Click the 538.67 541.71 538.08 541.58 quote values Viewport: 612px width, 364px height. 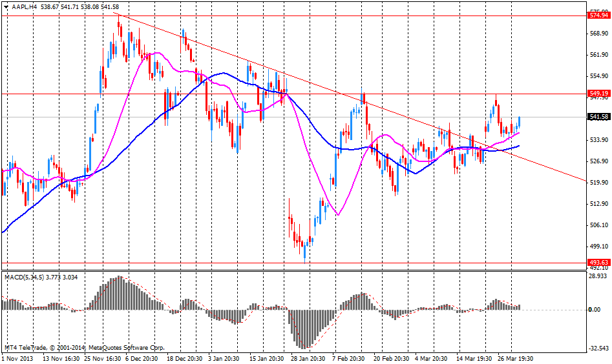point(79,6)
